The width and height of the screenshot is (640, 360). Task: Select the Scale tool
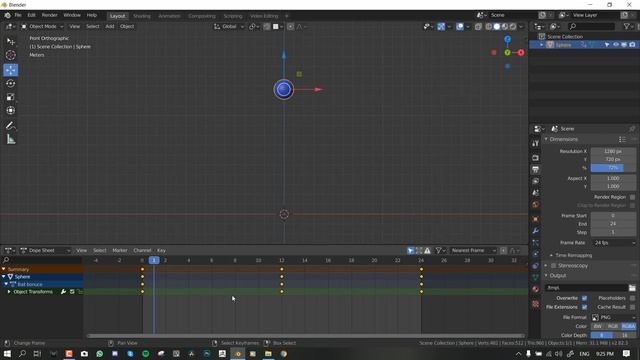click(x=11, y=97)
